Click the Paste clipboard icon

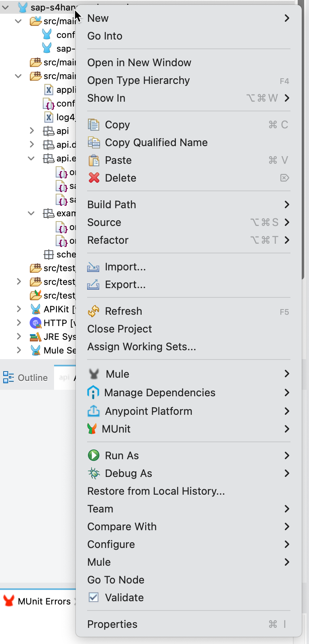(x=94, y=160)
